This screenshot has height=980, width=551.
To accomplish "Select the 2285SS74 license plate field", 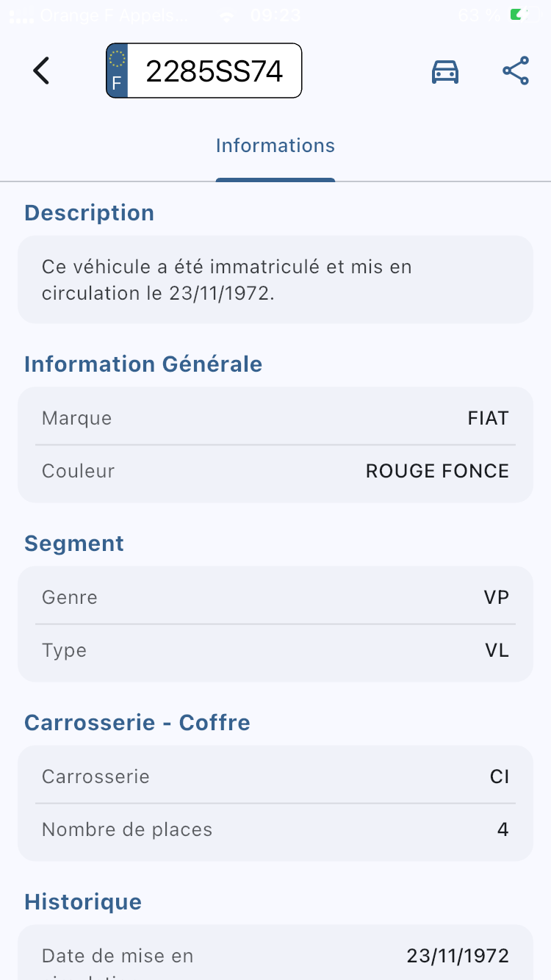I will click(x=204, y=71).
